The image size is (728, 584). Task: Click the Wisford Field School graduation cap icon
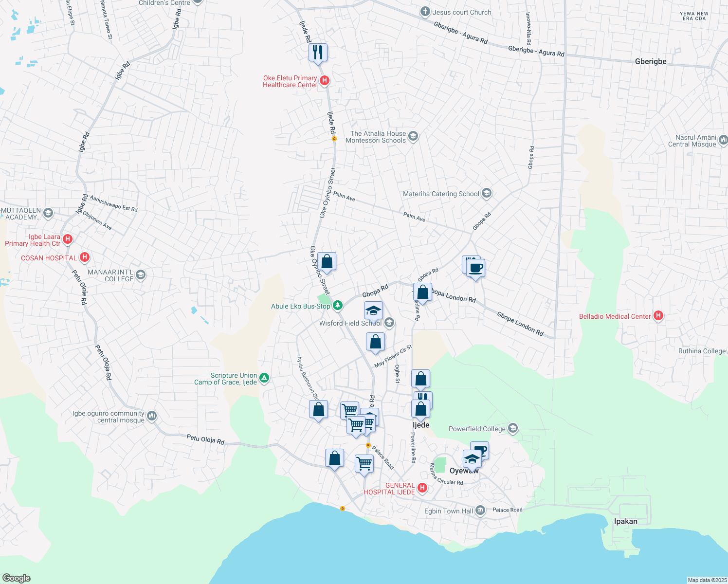389,323
